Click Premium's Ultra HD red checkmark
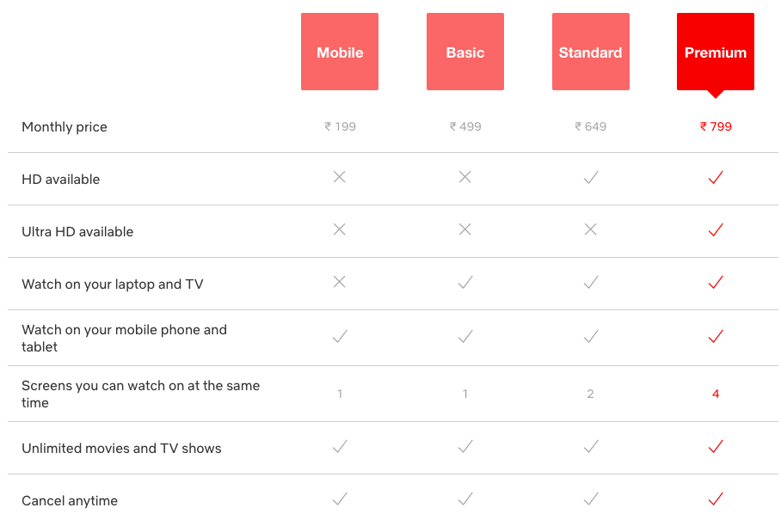 pos(716,229)
